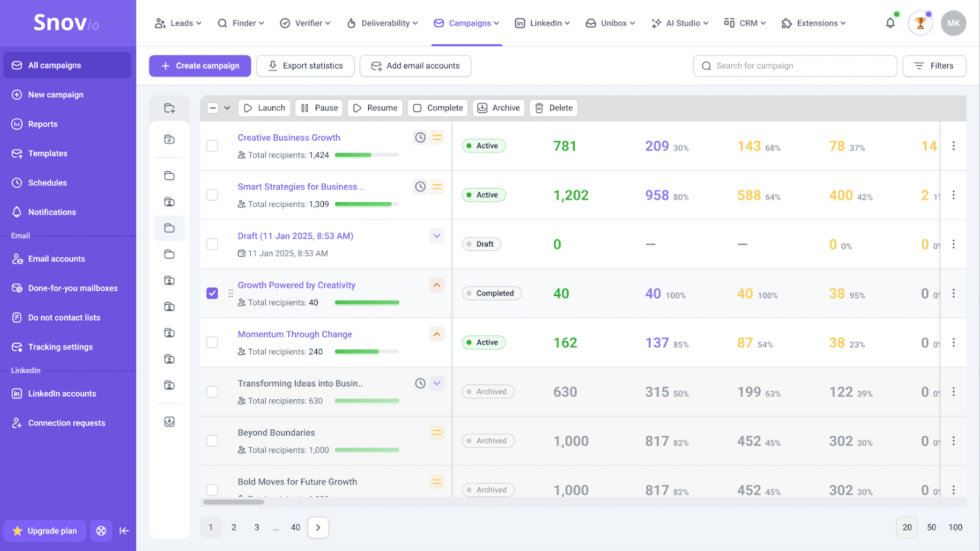Click the add new folder icon
This screenshot has height=551, width=980.
click(170, 108)
